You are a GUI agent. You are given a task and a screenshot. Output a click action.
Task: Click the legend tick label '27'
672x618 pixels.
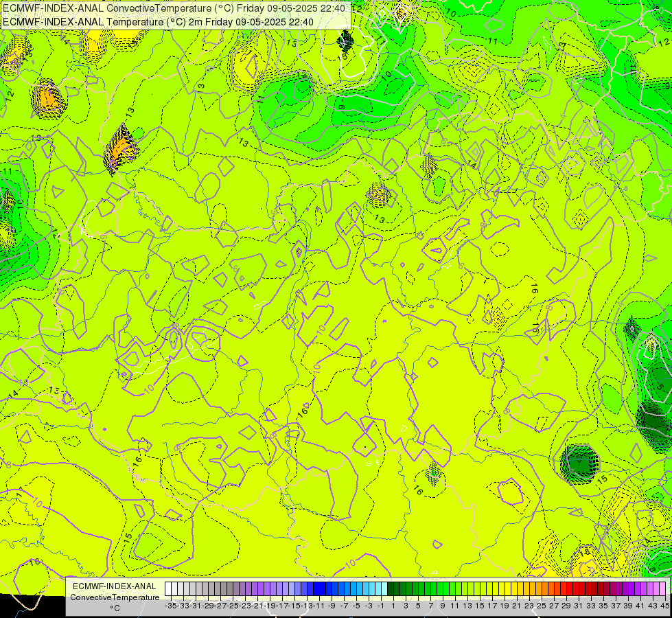[554, 606]
